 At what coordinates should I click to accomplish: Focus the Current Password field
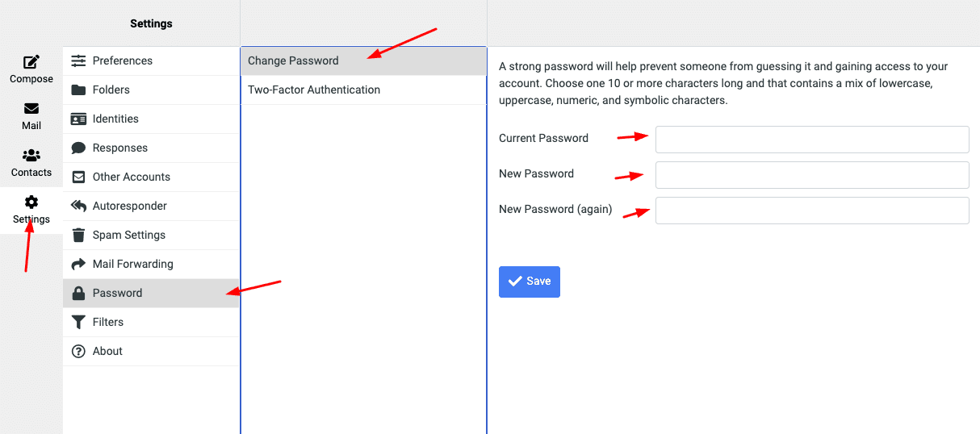pyautogui.click(x=811, y=139)
